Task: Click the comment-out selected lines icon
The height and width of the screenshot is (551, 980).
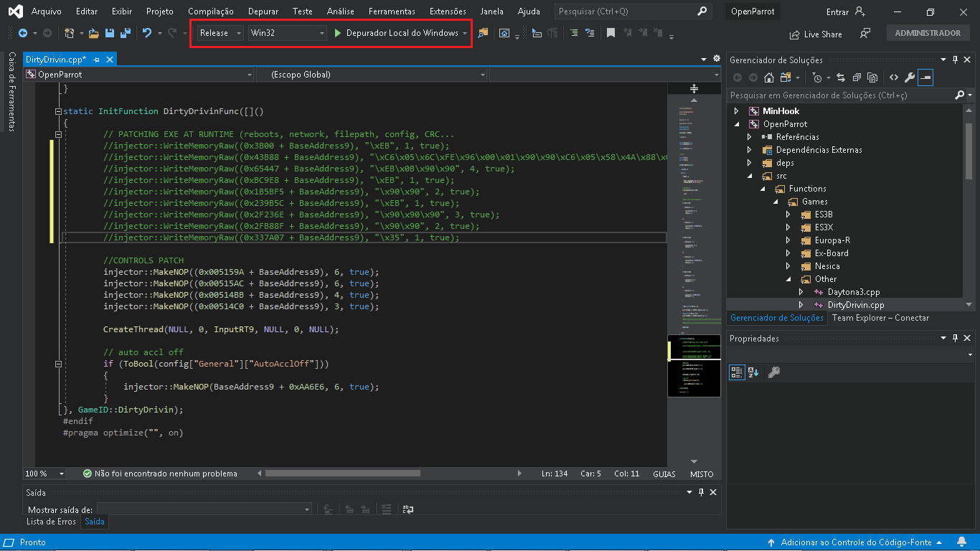Action: [x=574, y=33]
